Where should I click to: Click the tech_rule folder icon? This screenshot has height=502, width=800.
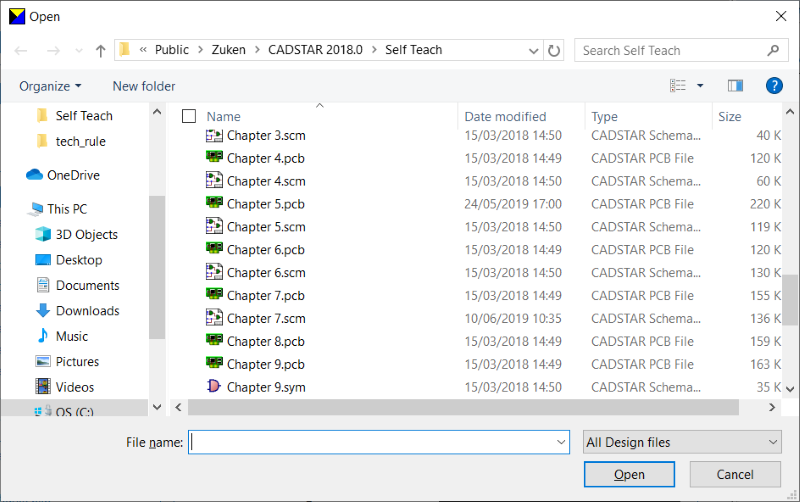42,141
